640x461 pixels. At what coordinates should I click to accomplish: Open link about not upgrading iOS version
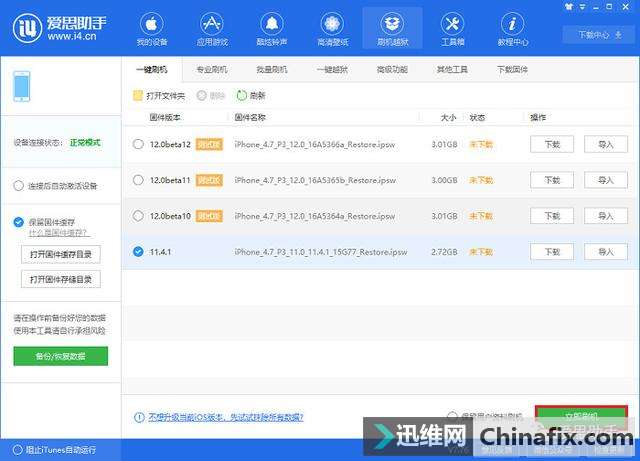[226, 417]
